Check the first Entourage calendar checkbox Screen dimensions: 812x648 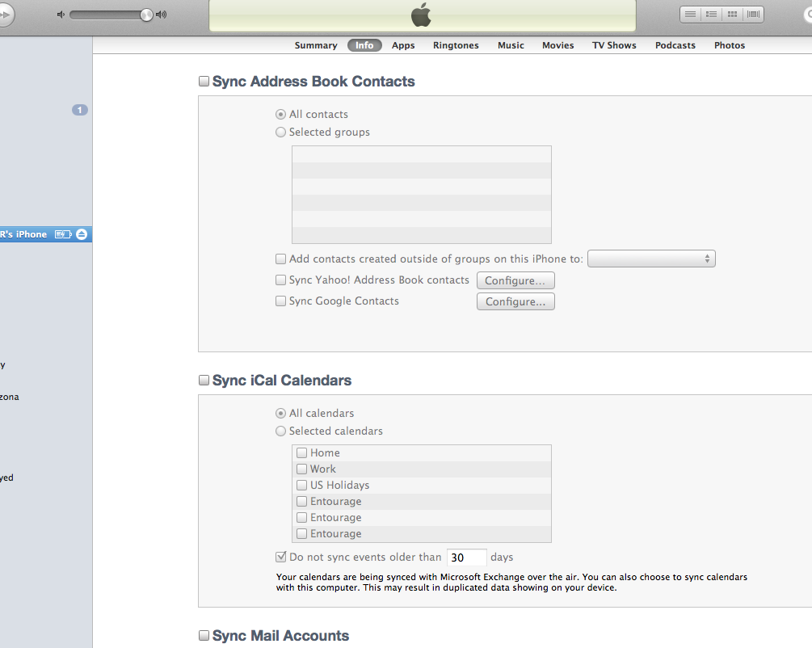pyautogui.click(x=302, y=502)
